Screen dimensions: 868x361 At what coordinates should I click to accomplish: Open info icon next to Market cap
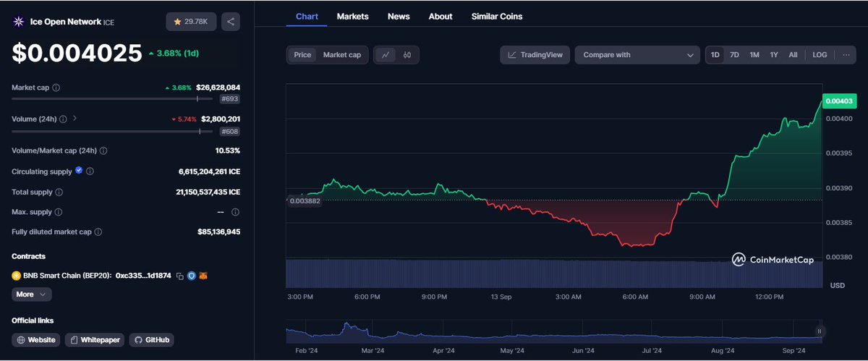pyautogui.click(x=56, y=88)
